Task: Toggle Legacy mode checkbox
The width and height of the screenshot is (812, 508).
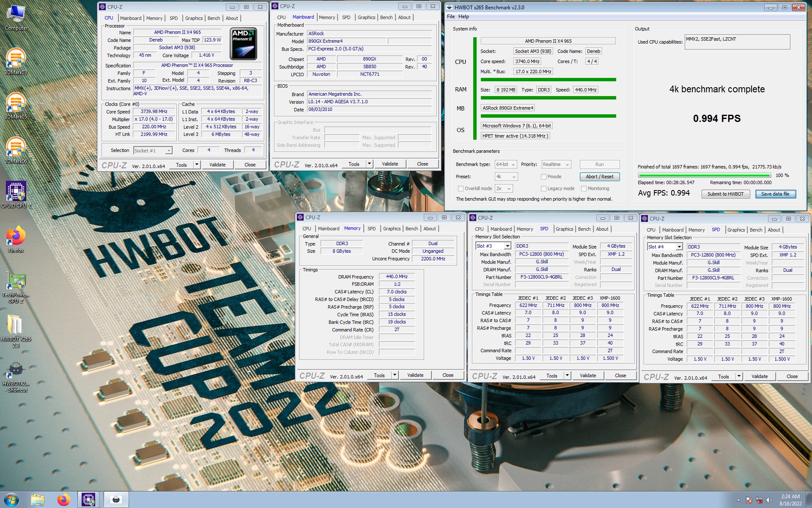Action: 544,188
